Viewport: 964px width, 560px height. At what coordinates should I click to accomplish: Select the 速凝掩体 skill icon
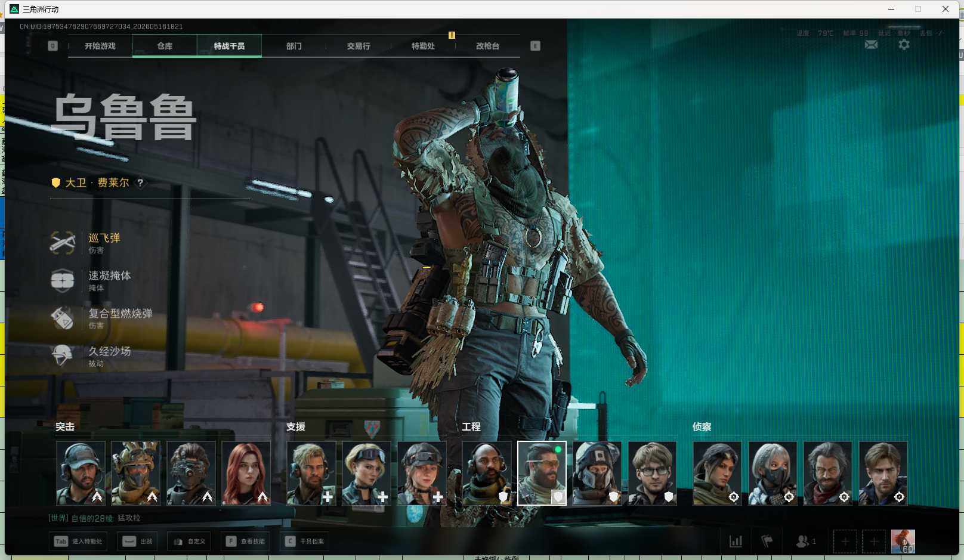[63, 280]
